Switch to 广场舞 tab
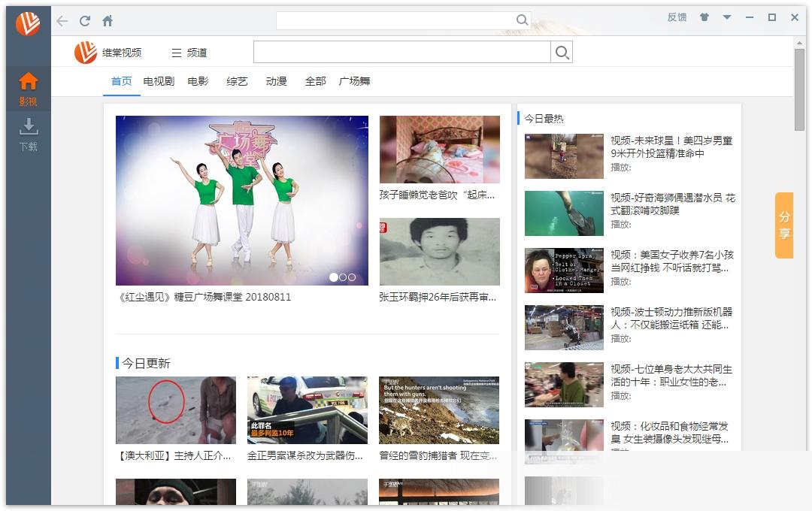812x511 pixels. pyautogui.click(x=354, y=81)
